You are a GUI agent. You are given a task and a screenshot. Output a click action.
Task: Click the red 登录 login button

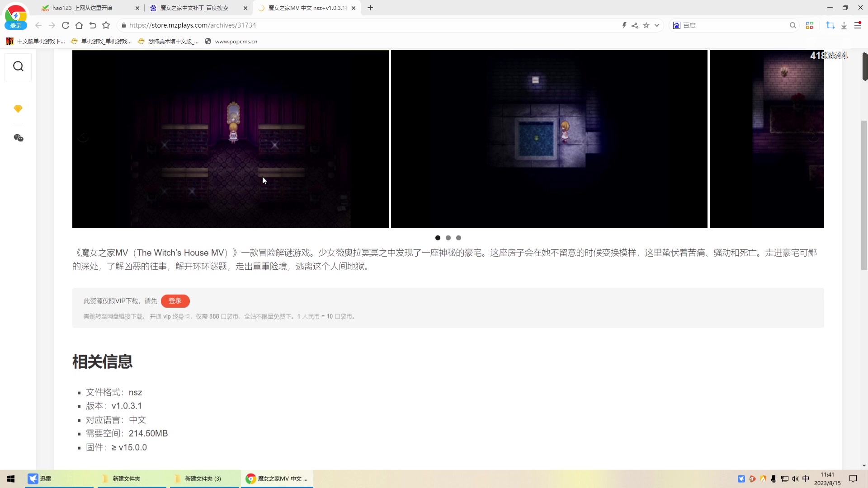click(175, 301)
